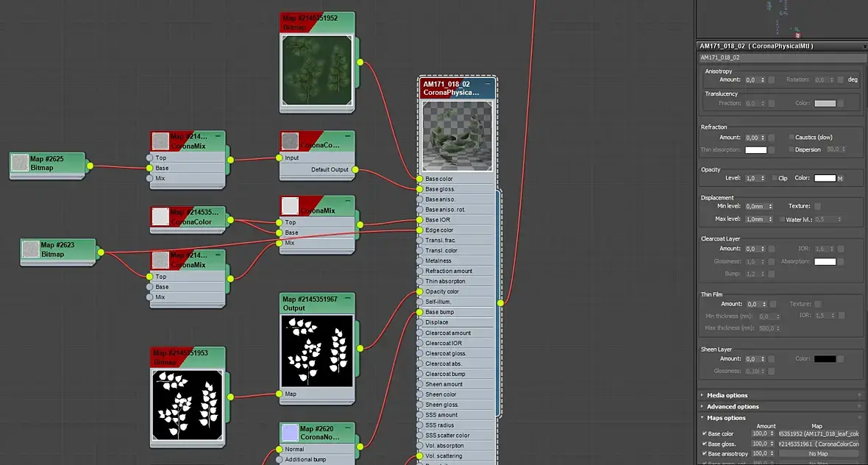Open the Base color map button in Maps options
Image resolution: width=868 pixels, height=465 pixels.
coord(819,434)
